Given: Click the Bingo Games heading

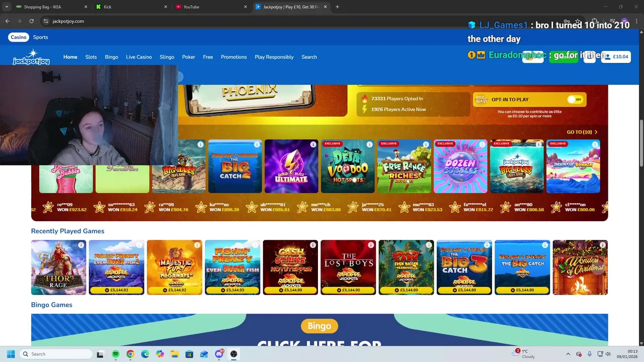Looking at the screenshot, I should click(52, 305).
